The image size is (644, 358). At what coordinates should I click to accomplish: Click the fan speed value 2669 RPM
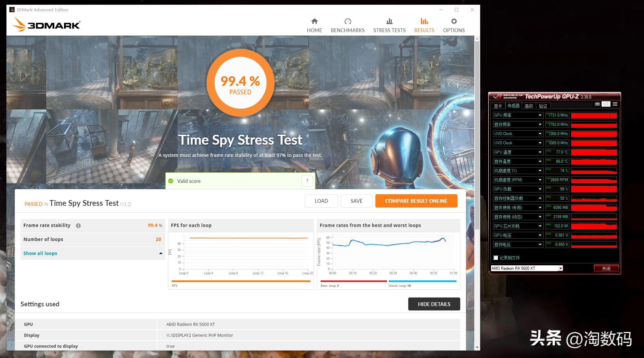(557, 180)
